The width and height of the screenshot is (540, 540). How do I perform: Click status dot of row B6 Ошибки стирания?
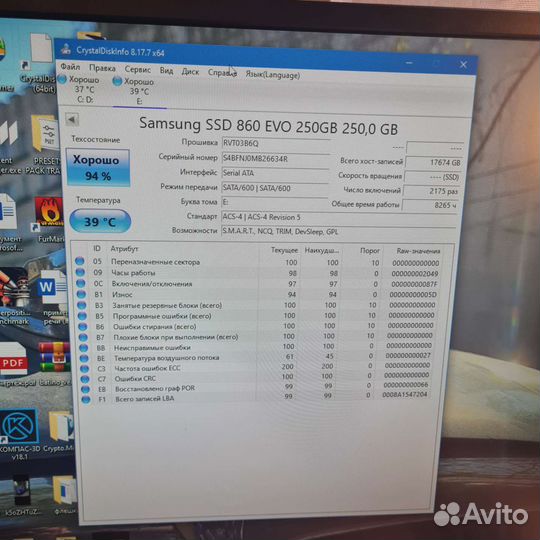(83, 326)
